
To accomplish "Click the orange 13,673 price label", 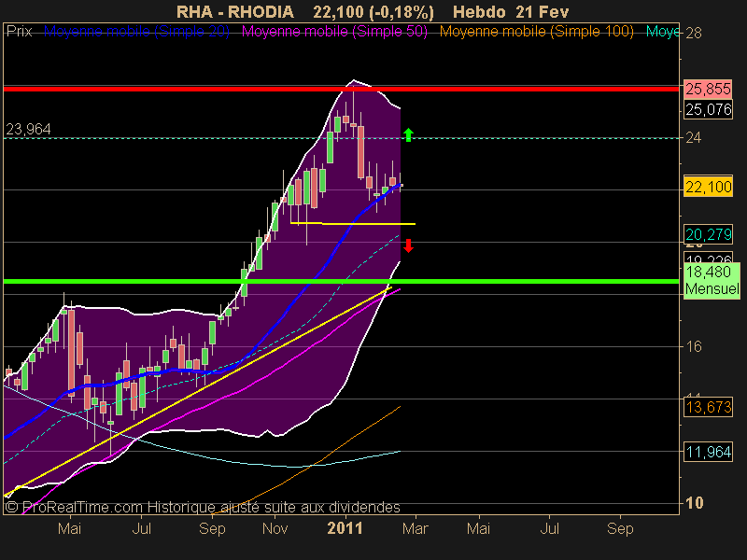I will point(708,407).
